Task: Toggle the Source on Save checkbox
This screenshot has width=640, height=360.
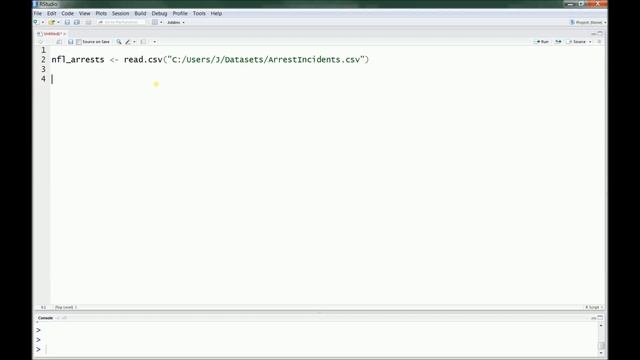Action: click(x=79, y=42)
